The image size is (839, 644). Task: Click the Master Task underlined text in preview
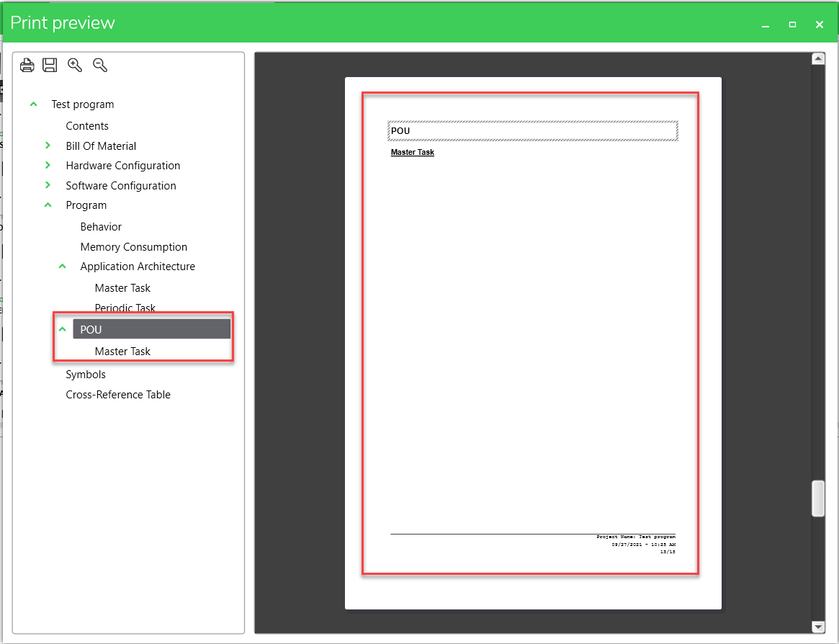click(412, 153)
